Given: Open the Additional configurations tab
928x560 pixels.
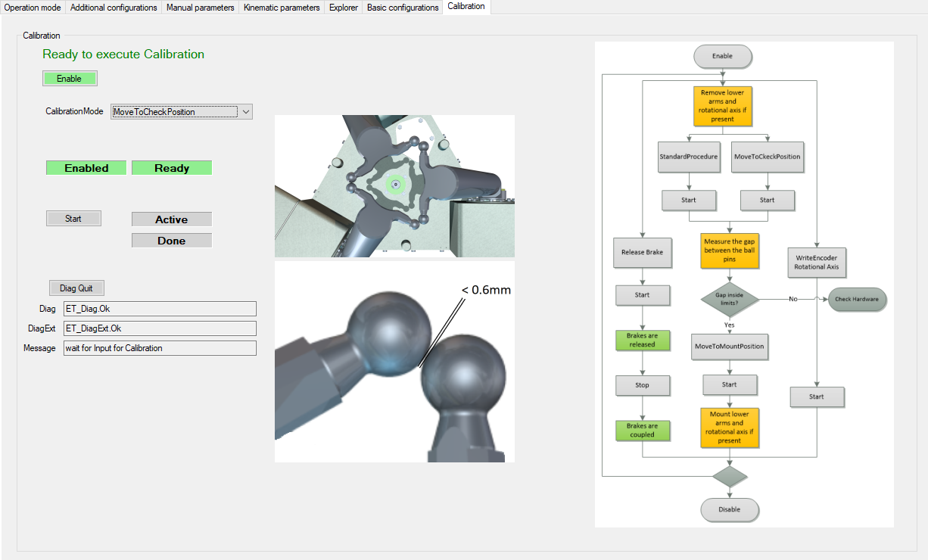Looking at the screenshot, I should coord(114,8).
